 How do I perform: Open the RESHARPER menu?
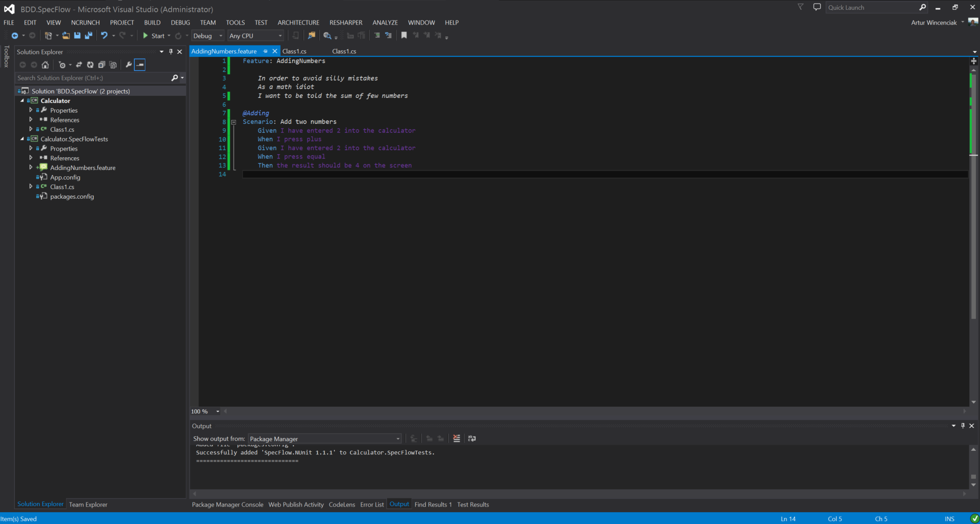pyautogui.click(x=346, y=23)
